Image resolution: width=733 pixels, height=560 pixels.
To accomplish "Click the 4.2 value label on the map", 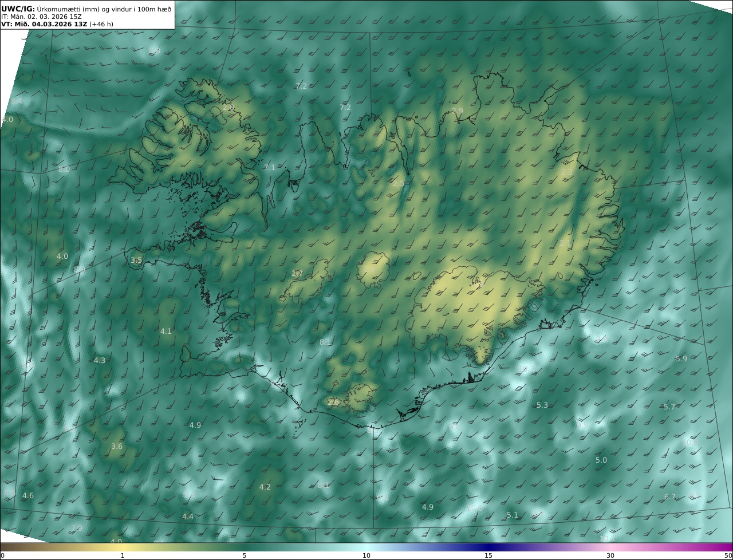I will (x=265, y=487).
